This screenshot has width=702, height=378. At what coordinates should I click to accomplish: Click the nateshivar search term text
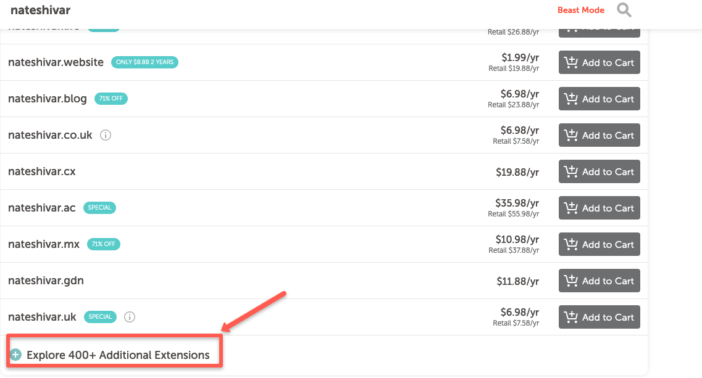[40, 10]
